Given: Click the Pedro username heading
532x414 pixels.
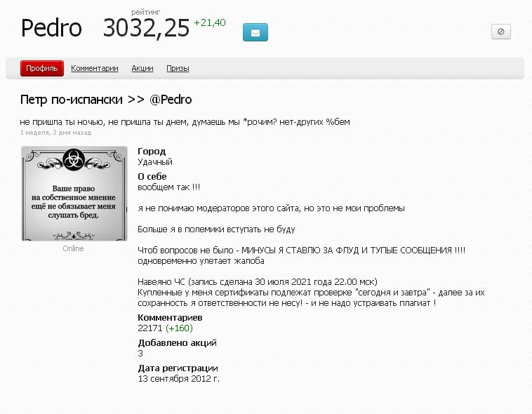Looking at the screenshot, I should [x=51, y=27].
